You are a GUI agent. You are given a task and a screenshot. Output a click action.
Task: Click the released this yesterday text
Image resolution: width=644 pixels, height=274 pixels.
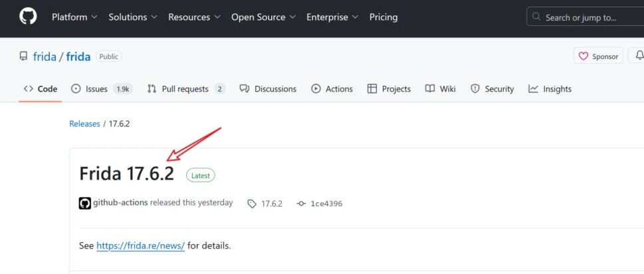pos(191,203)
